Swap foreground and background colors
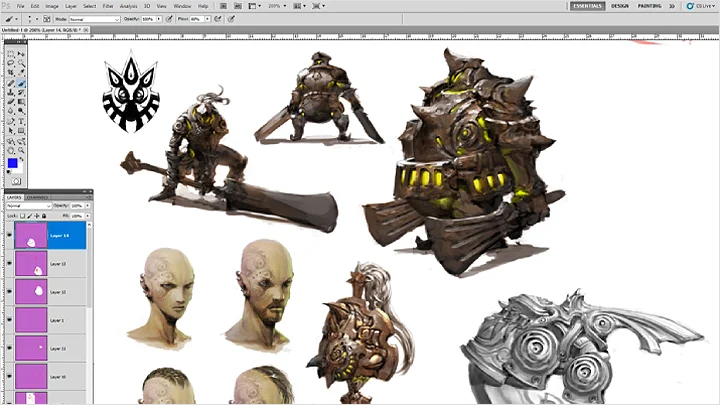The width and height of the screenshot is (720, 405). coord(22,160)
